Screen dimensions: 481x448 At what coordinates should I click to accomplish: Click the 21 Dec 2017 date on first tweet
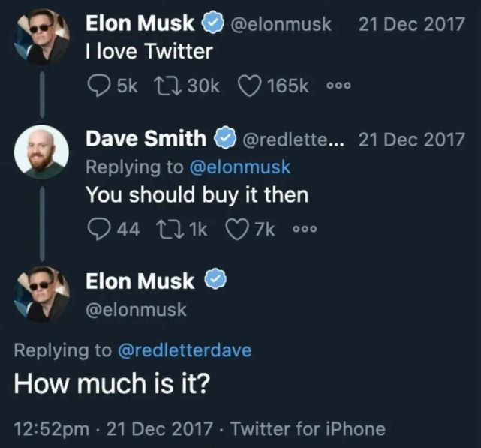click(411, 23)
